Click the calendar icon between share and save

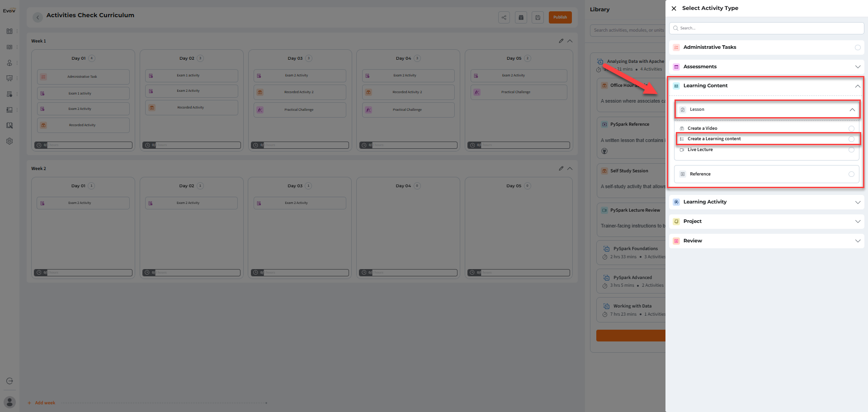[521, 18]
